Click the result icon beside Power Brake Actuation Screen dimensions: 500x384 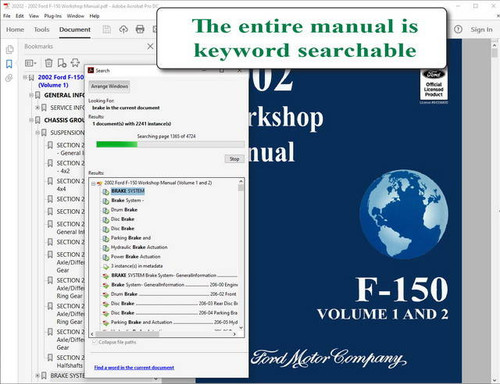[106, 257]
